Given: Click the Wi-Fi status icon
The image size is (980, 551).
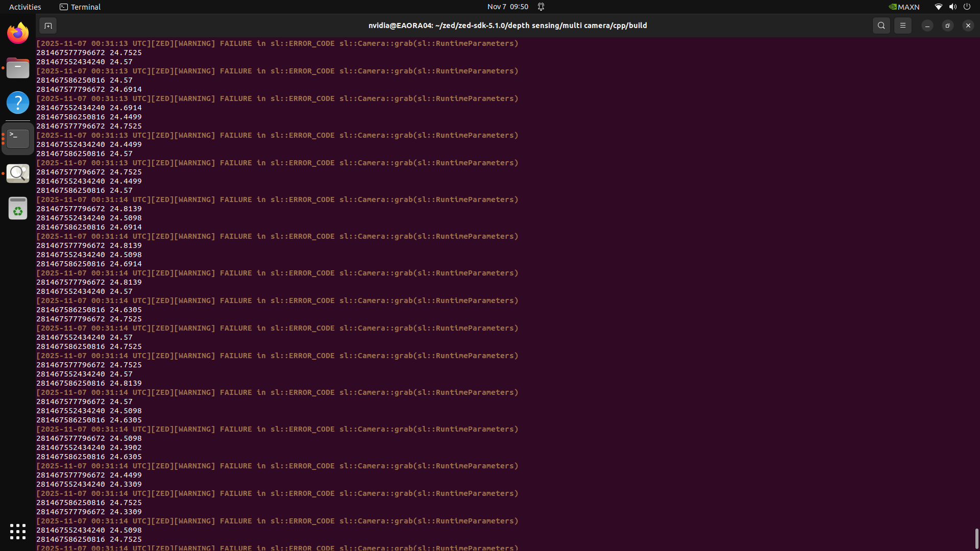Looking at the screenshot, I should tap(938, 7).
